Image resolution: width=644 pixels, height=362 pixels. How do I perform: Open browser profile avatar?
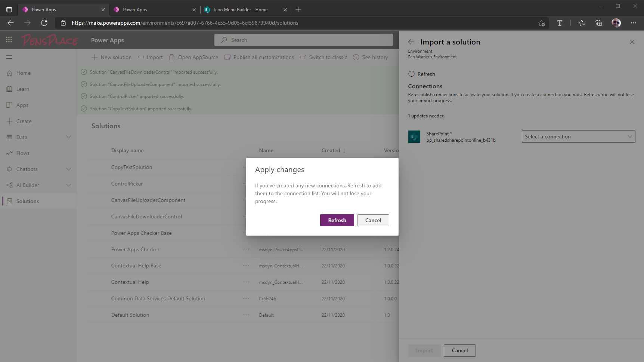click(x=616, y=23)
